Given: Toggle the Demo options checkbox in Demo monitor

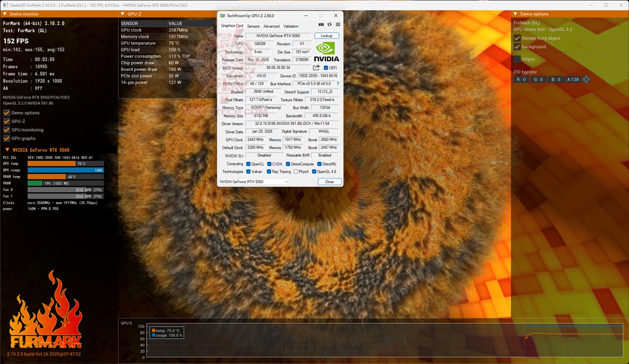Looking at the screenshot, I should pos(6,113).
